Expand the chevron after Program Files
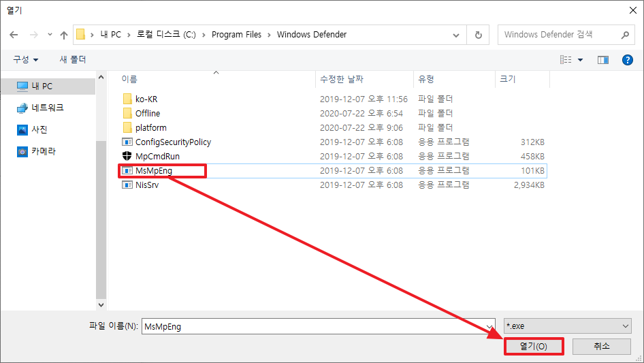Screen dimensions: 644x363 click(269, 35)
